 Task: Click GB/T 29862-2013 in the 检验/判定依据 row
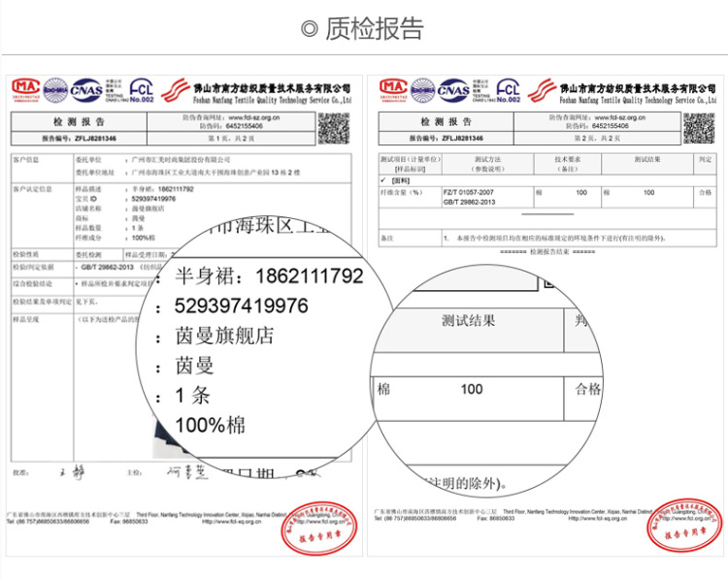pyautogui.click(x=107, y=268)
